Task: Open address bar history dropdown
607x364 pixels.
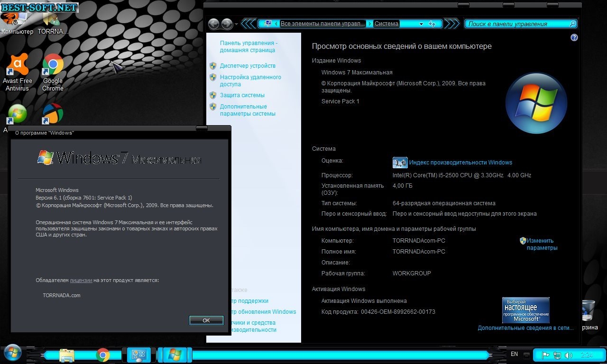Action: click(x=421, y=24)
